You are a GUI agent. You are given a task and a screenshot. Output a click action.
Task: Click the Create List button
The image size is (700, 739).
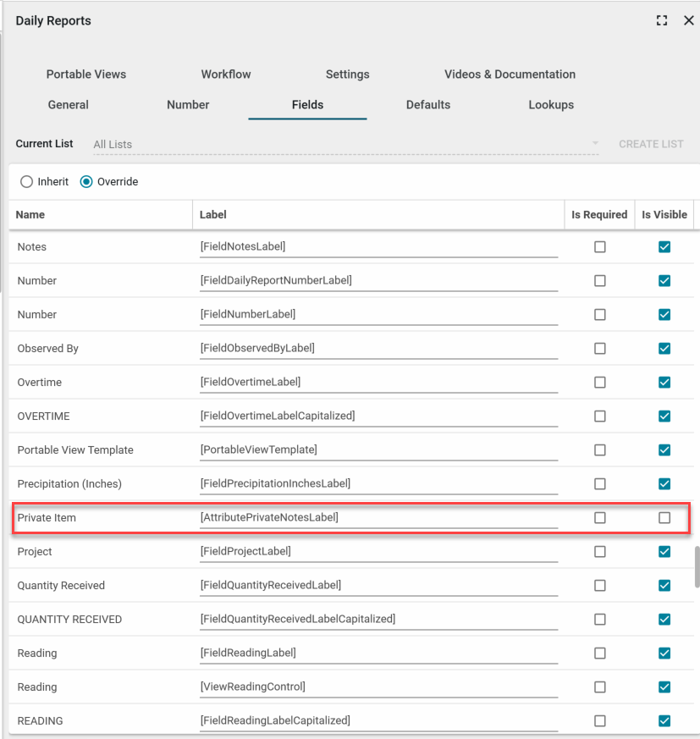click(x=651, y=144)
